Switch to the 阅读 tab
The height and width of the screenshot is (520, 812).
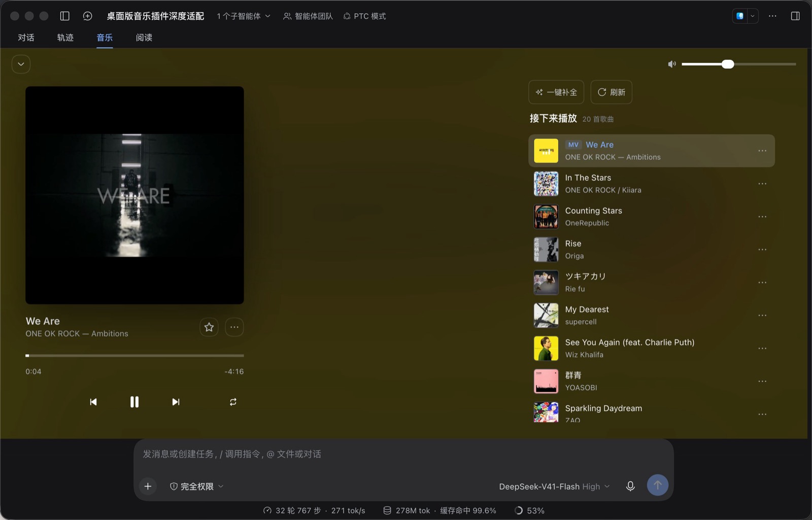tap(144, 38)
